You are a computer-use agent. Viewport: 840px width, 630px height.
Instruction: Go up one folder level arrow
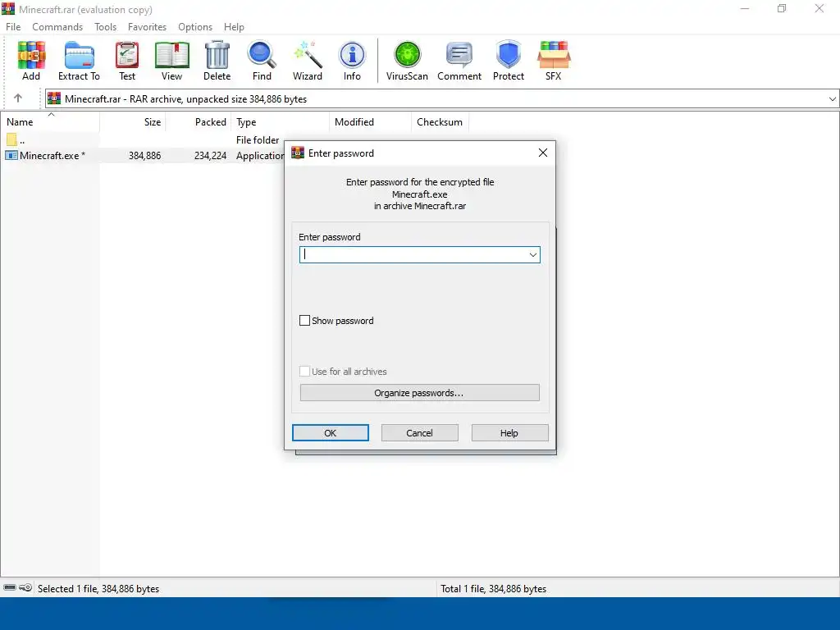(x=18, y=98)
